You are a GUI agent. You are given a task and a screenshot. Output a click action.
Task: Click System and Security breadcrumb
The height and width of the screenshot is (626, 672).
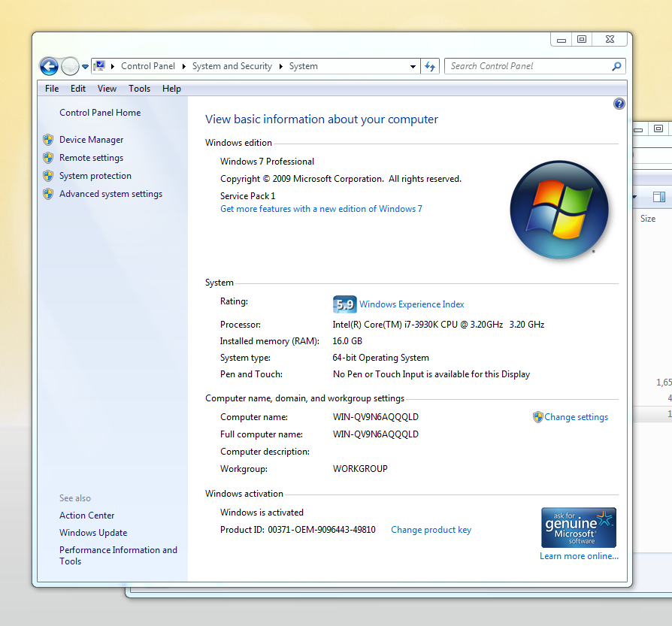tap(232, 66)
